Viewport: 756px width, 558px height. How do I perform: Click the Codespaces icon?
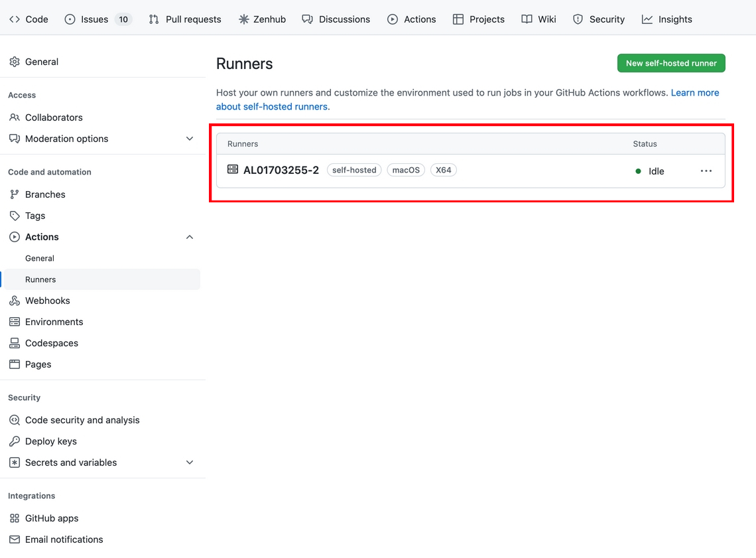[x=15, y=343]
